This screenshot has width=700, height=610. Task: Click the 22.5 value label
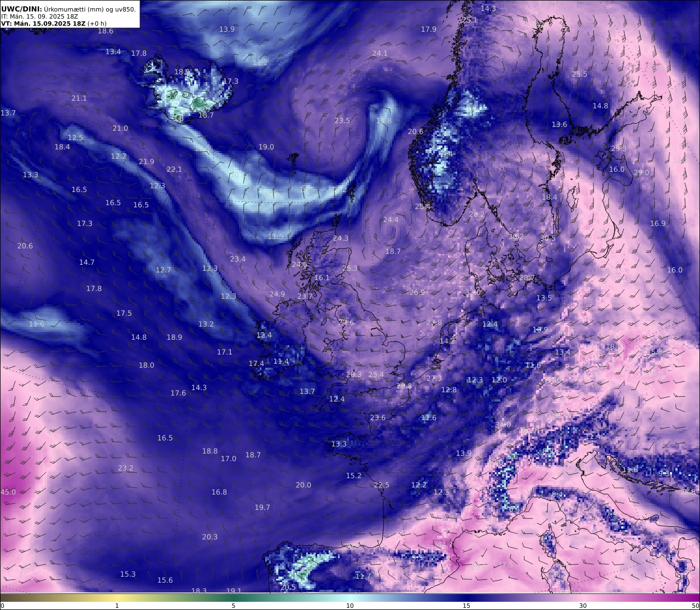[381, 485]
